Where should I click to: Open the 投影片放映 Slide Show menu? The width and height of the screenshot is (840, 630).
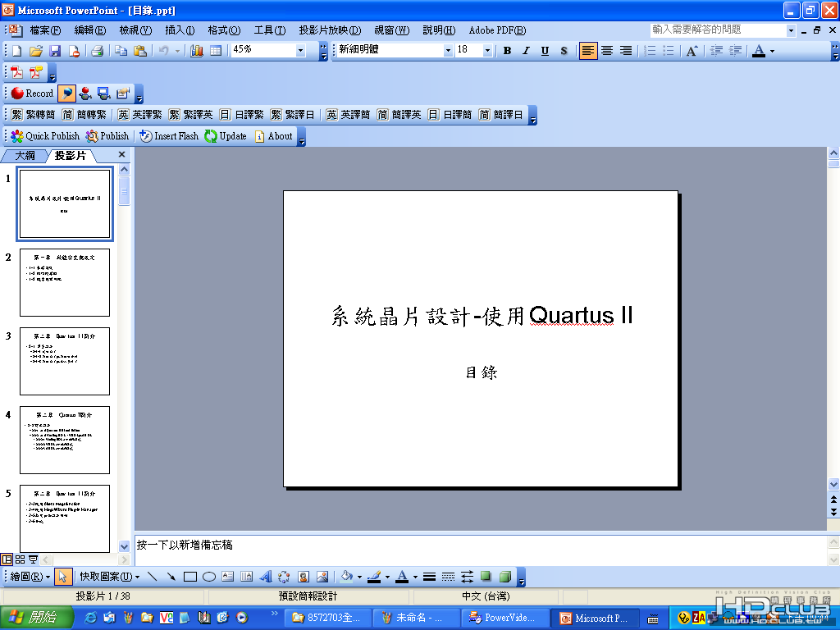tap(330, 30)
